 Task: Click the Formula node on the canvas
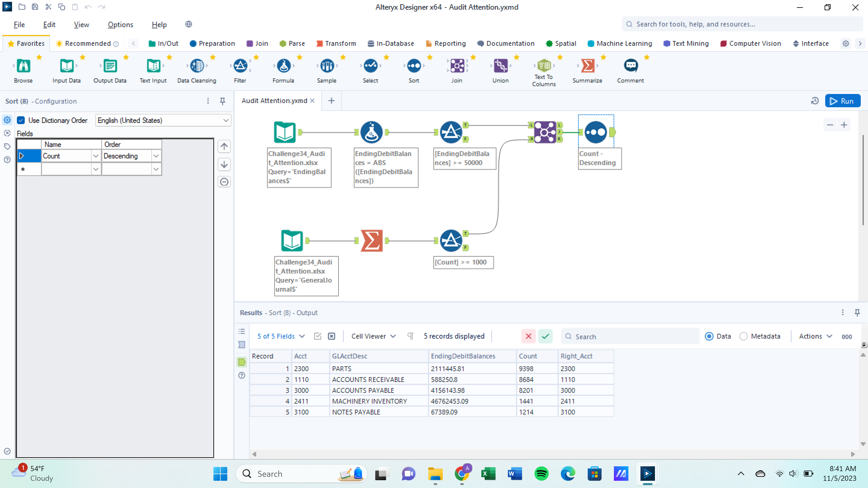[x=371, y=132]
